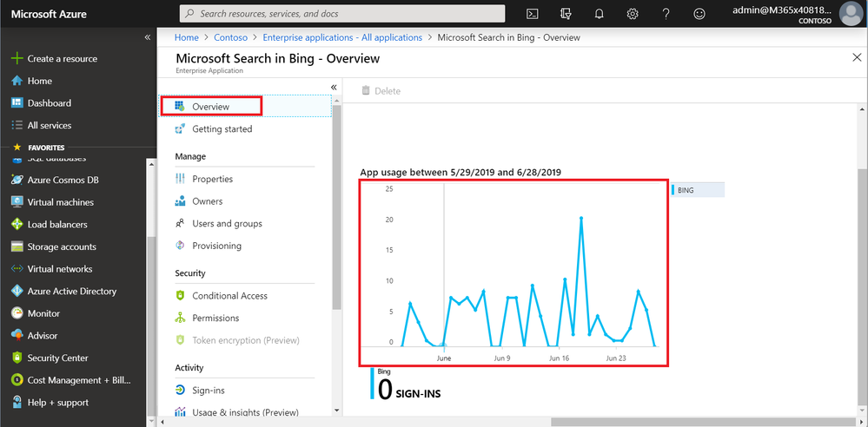
Task: Collapse the left Azure navigation sidebar
Action: 147,37
